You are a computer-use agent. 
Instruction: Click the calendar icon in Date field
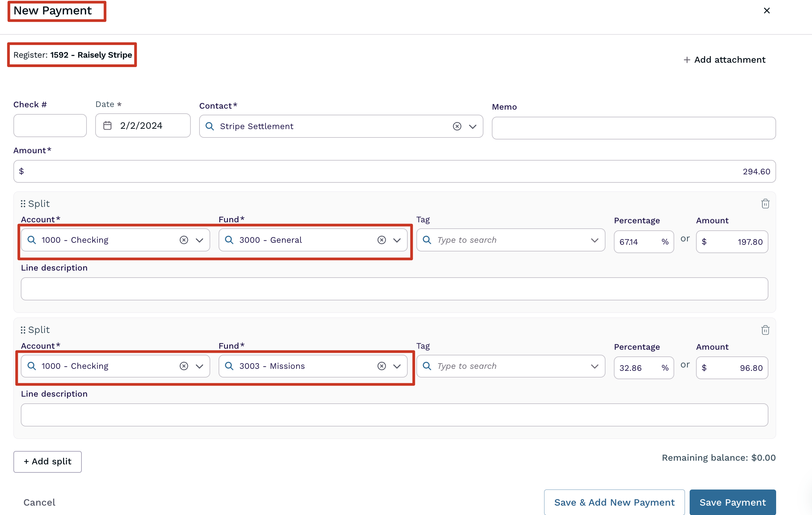click(107, 125)
